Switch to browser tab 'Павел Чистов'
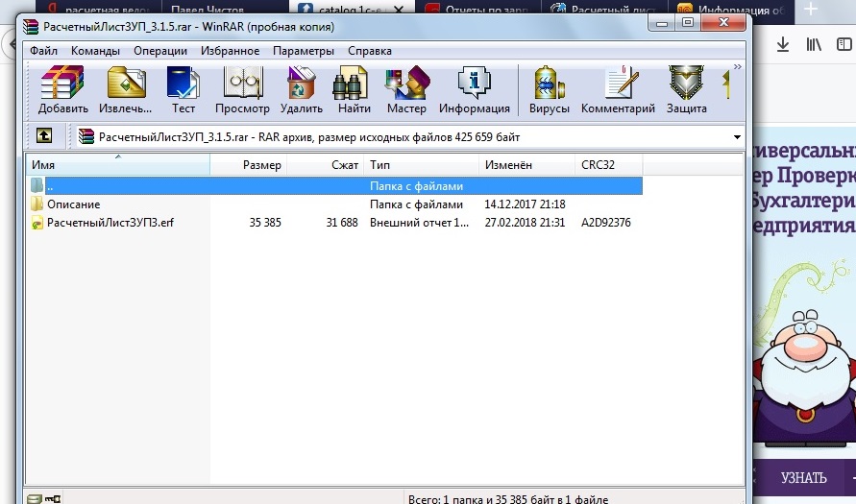 pos(208,10)
